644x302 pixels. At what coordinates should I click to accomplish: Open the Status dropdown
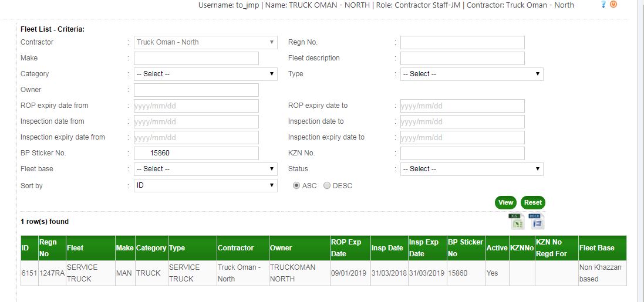pyautogui.click(x=471, y=169)
